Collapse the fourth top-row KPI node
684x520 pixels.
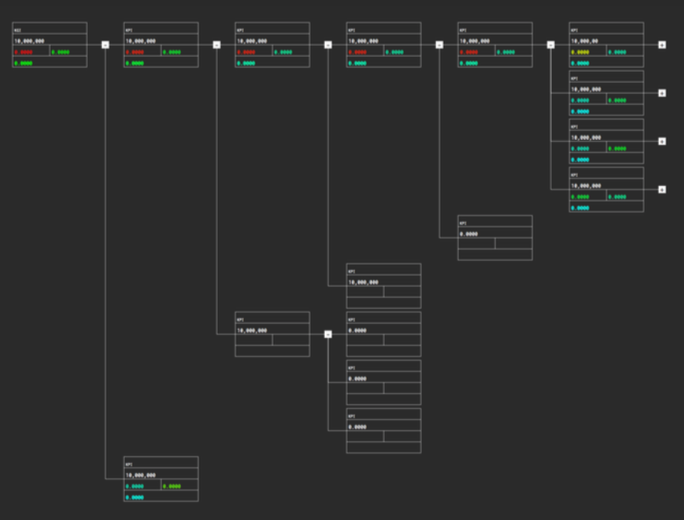(x=439, y=44)
